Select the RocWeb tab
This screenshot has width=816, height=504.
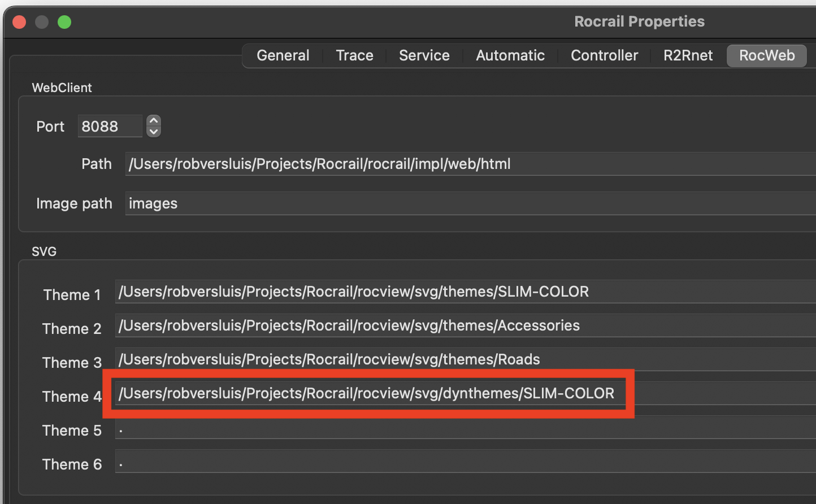(x=766, y=55)
